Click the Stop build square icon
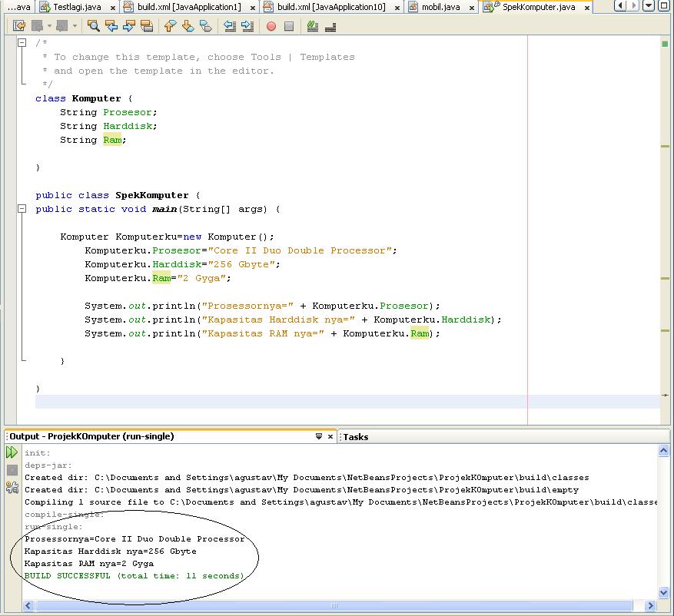 12,470
